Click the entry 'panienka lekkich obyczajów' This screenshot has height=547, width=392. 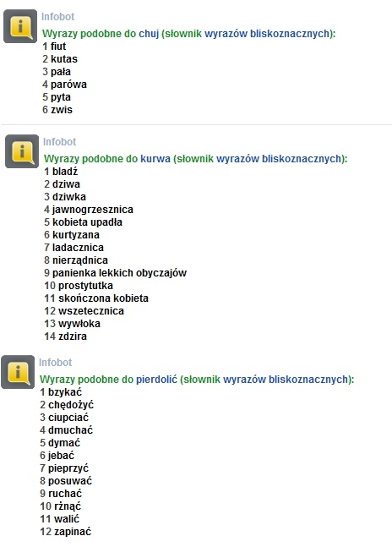point(119,273)
